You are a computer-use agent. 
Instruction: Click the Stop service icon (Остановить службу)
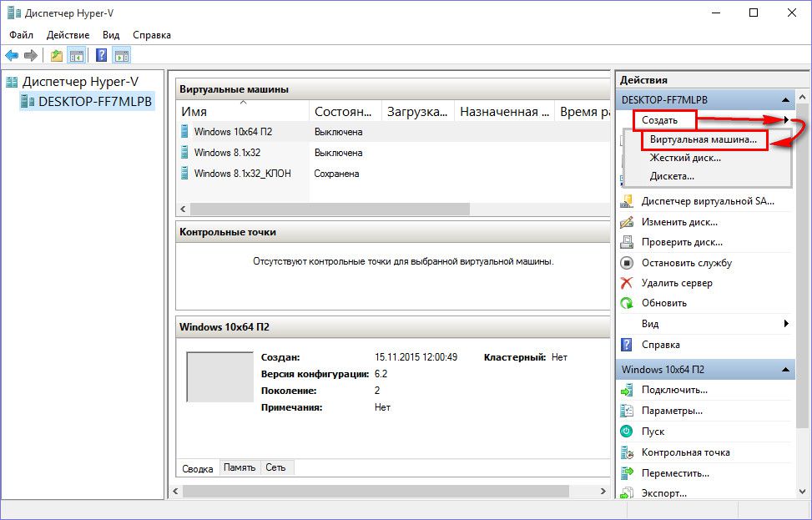coord(627,263)
